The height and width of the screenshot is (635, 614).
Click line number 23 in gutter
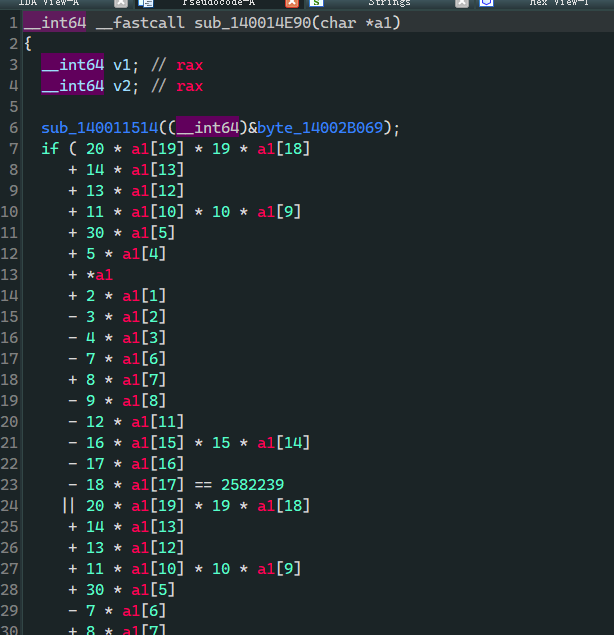(10, 484)
